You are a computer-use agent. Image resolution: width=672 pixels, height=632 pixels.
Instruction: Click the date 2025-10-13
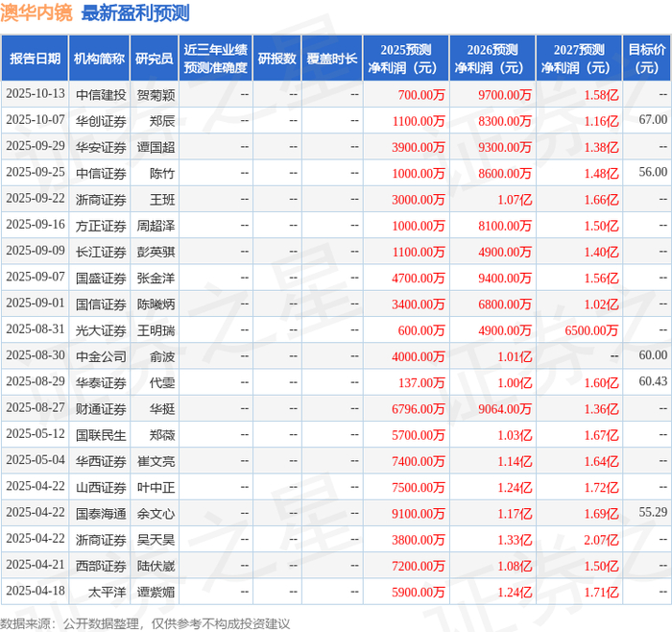click(36, 94)
